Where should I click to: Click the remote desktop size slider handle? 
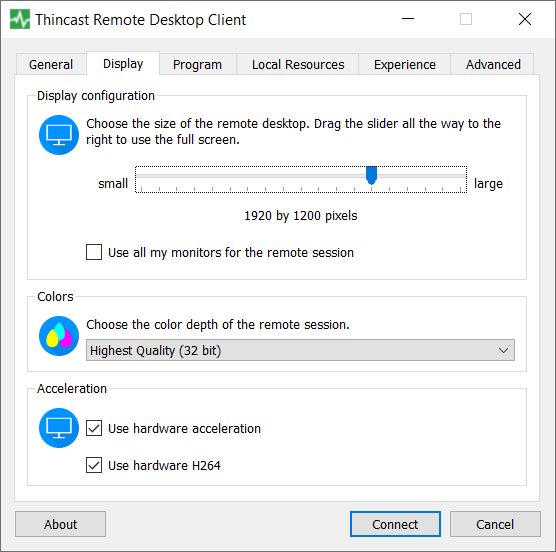[371, 175]
